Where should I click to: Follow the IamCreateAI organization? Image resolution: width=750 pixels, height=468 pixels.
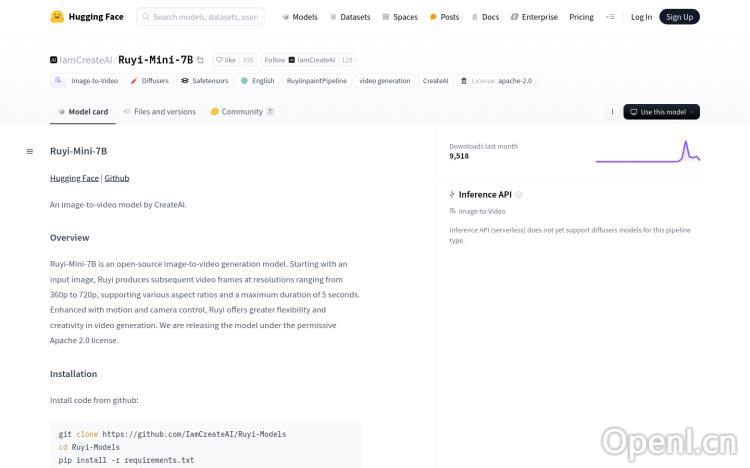[274, 60]
